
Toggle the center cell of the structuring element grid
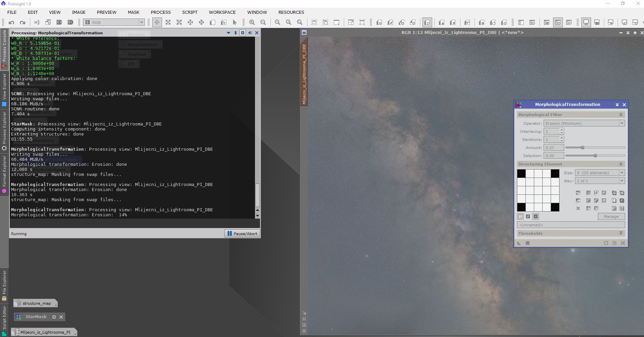[538, 190]
